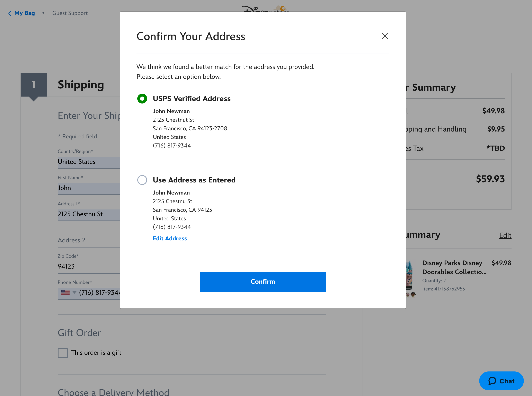The image size is (532, 396).
Task: Close the Confirm Your Address dialog
Action: [x=384, y=36]
